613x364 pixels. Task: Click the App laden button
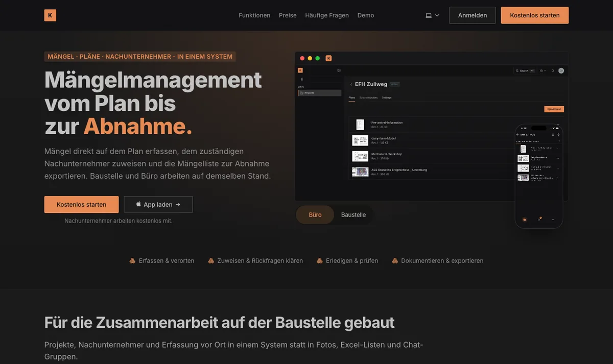(x=158, y=205)
